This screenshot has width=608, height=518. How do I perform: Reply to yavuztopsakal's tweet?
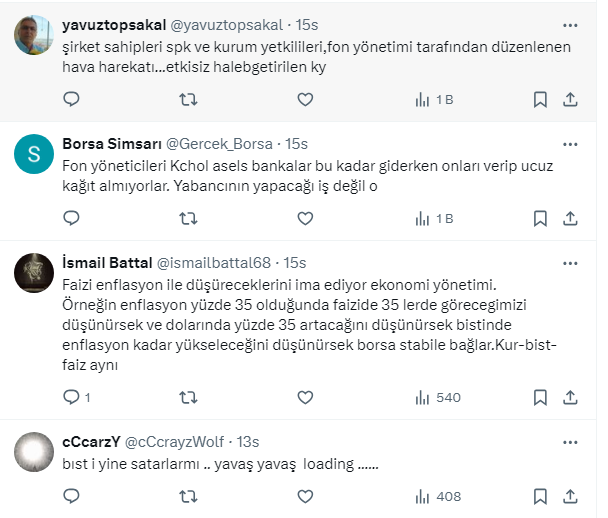pos(71,99)
